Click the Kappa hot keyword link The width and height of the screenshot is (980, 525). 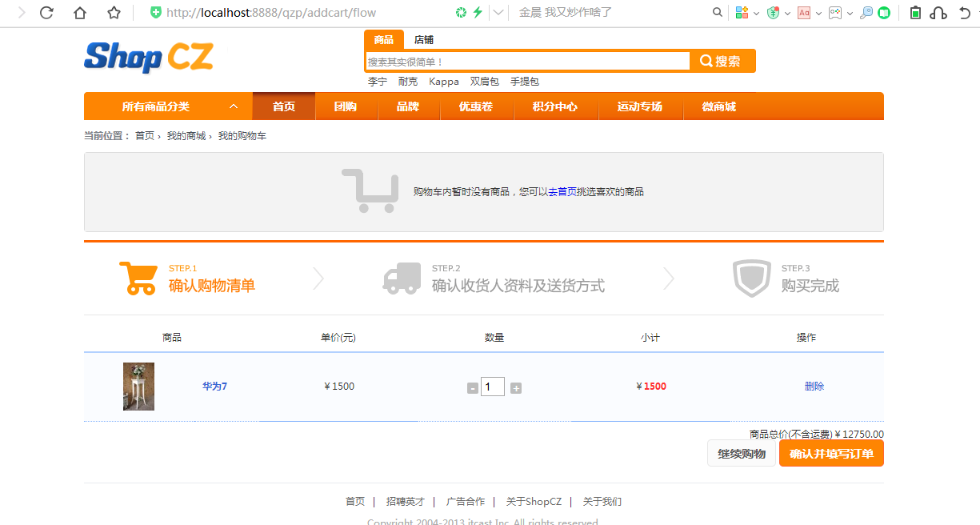click(444, 82)
